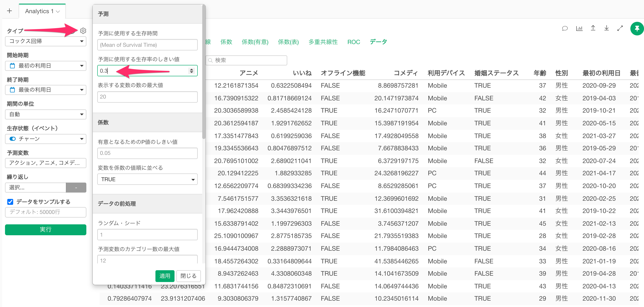Image resolution: width=644 pixels, height=307 pixels.
Task: Click the logical type icon beside チャーン
Action: point(12,139)
